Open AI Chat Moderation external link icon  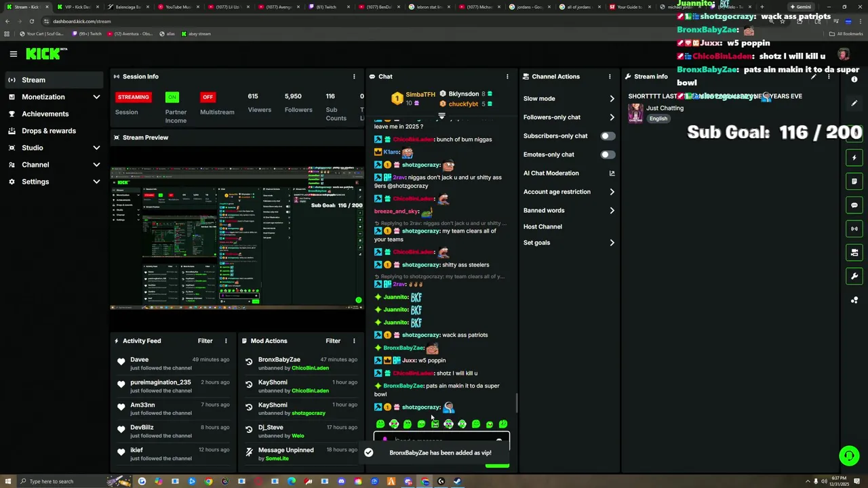(x=612, y=174)
